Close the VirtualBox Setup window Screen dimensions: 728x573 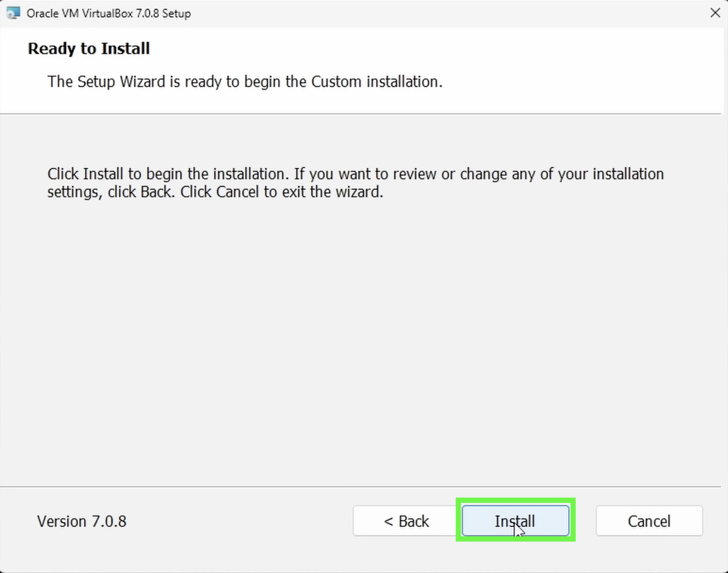(715, 13)
